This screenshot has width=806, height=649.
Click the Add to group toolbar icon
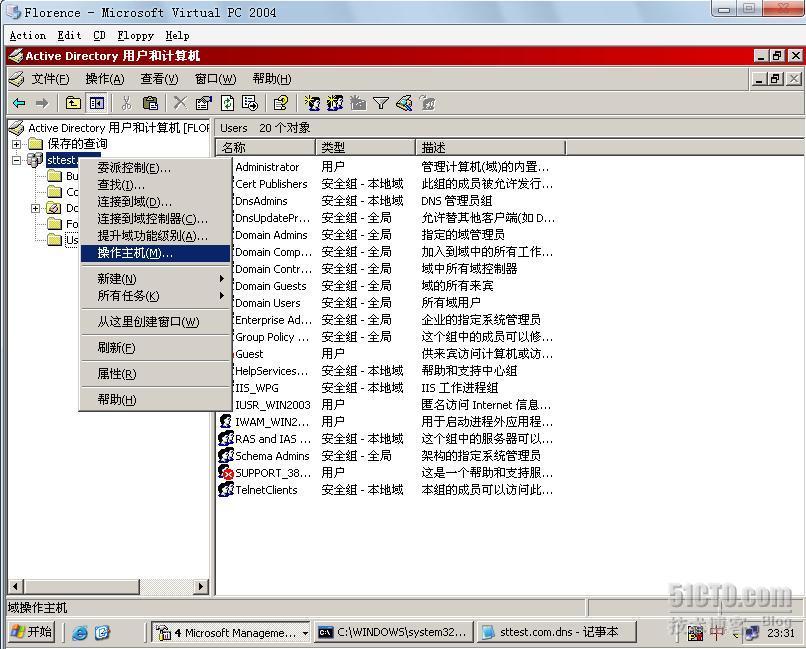tap(427, 103)
